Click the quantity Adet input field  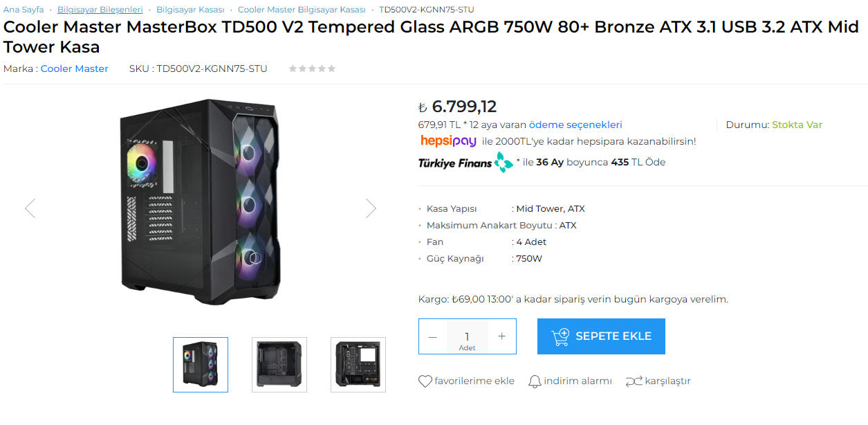pos(467,336)
